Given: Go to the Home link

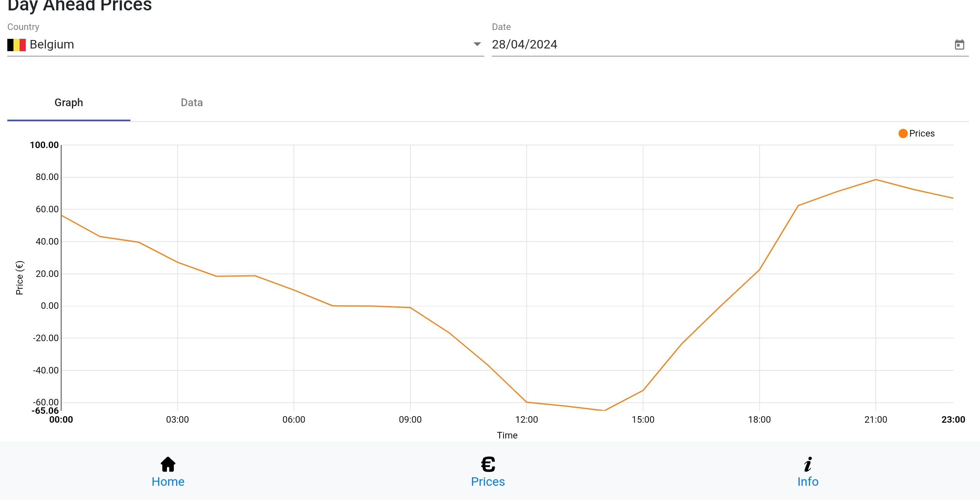Looking at the screenshot, I should point(168,482).
